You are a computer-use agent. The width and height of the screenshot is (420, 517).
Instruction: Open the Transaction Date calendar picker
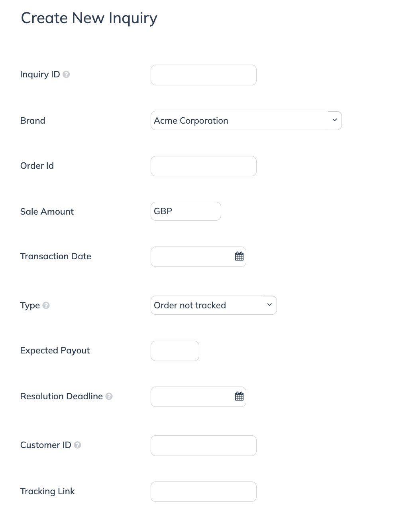239,257
